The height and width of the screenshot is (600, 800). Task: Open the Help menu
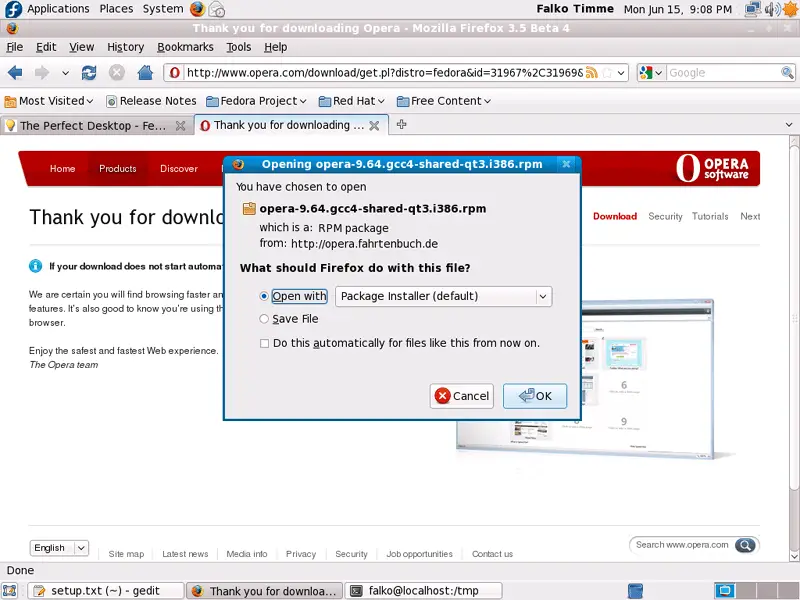tap(276, 47)
